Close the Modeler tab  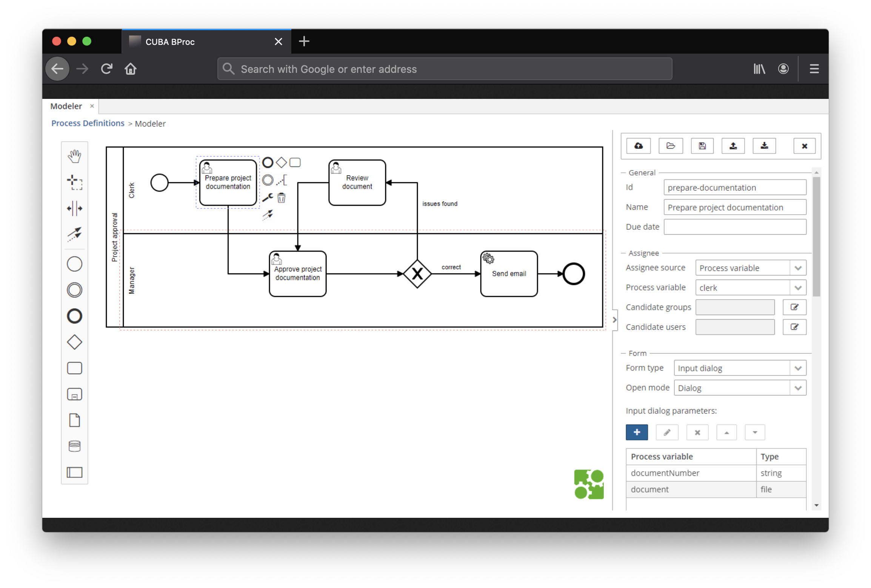pyautogui.click(x=92, y=106)
